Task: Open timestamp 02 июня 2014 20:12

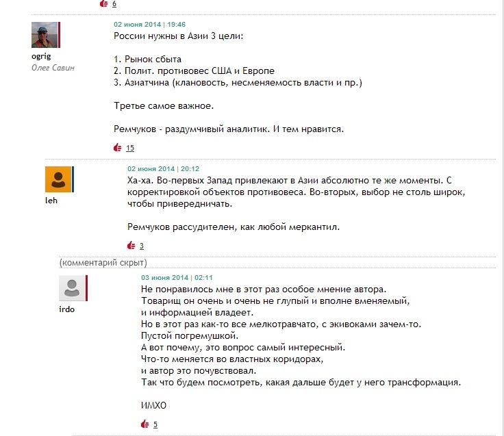Action: click(x=163, y=168)
